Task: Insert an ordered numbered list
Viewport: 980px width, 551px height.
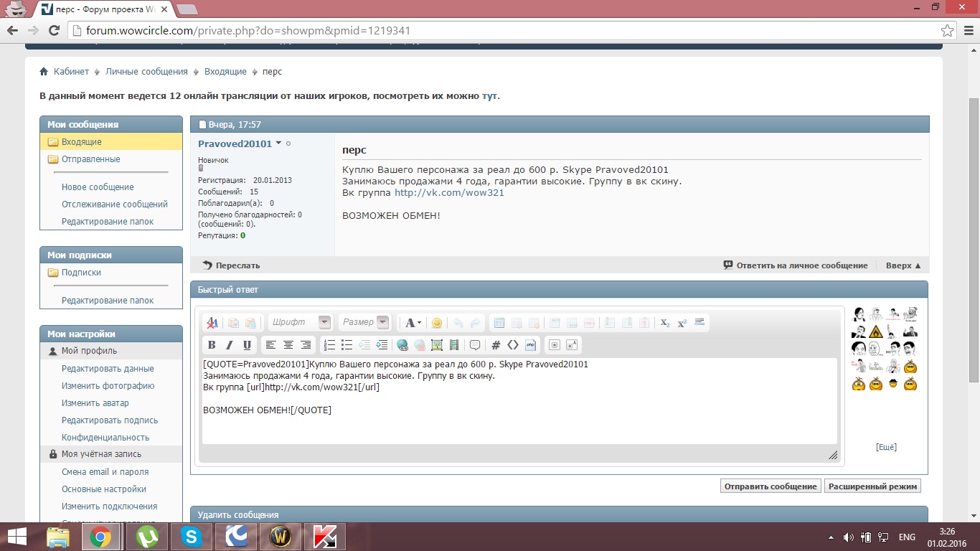Action: (329, 345)
